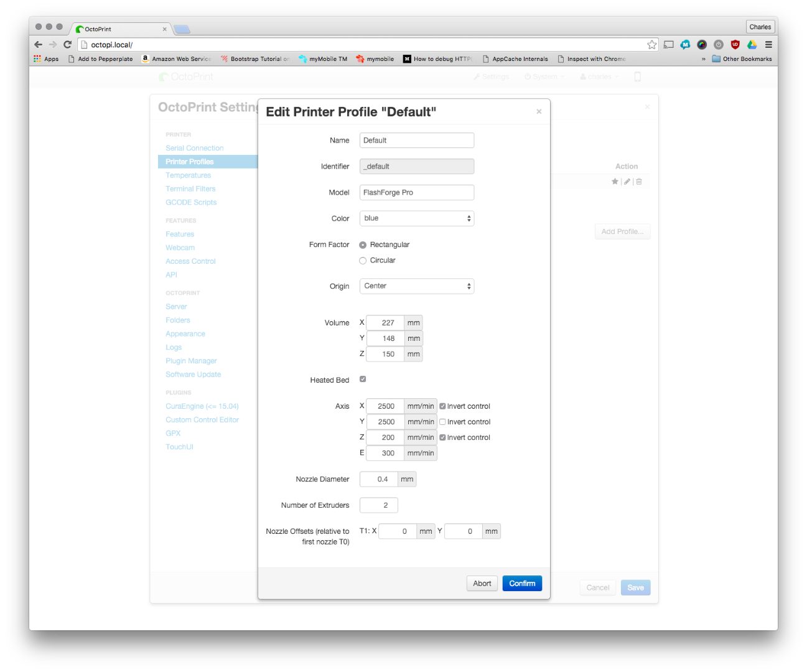Toggle Rectangular form factor selection
Image resolution: width=807 pixels, height=672 pixels.
(363, 245)
